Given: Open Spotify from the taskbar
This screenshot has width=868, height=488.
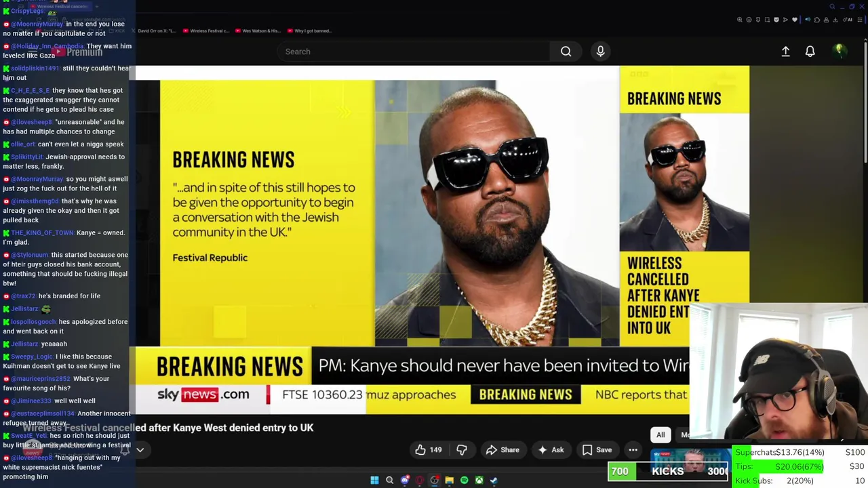Looking at the screenshot, I should click(x=465, y=480).
